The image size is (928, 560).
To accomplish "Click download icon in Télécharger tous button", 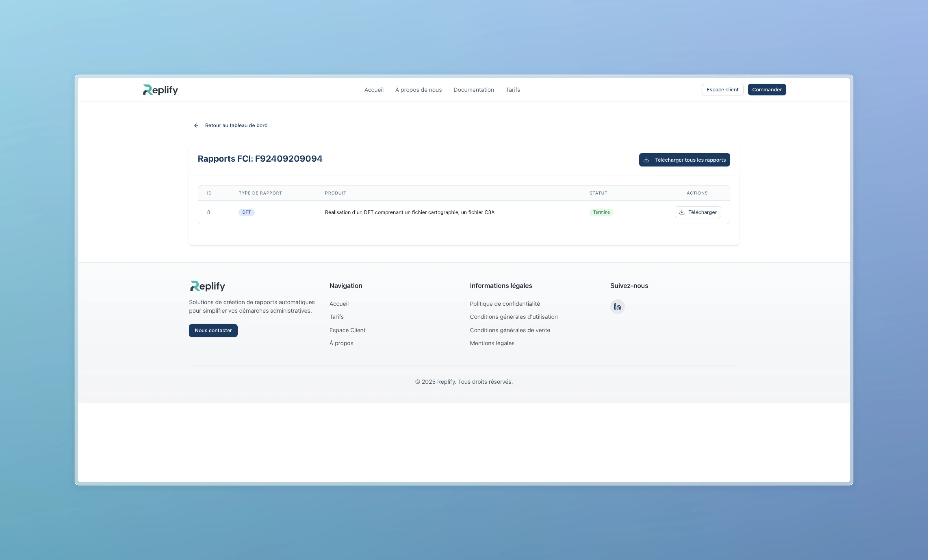I will pos(646,160).
